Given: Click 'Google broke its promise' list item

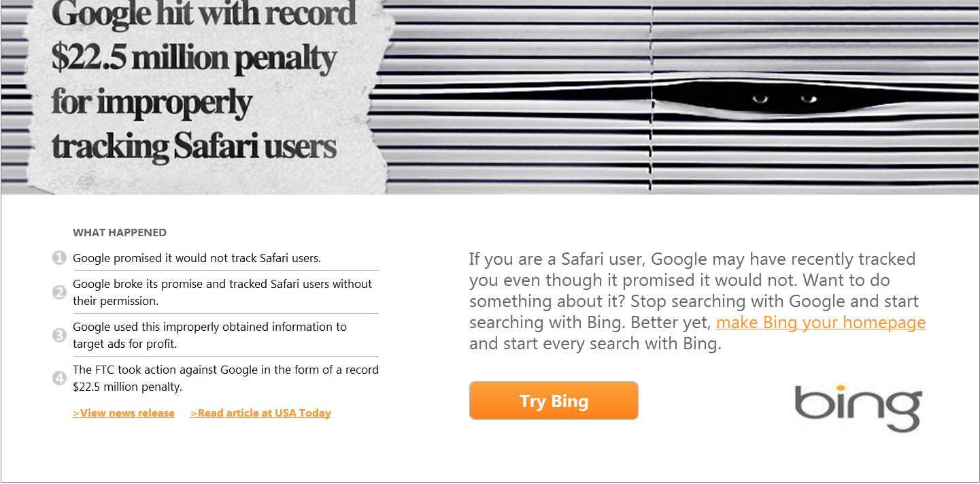Looking at the screenshot, I should [222, 292].
